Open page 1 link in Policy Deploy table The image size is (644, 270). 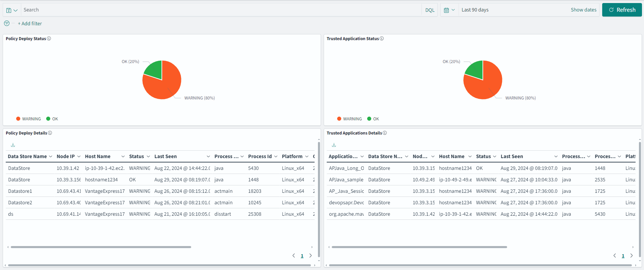[302, 256]
